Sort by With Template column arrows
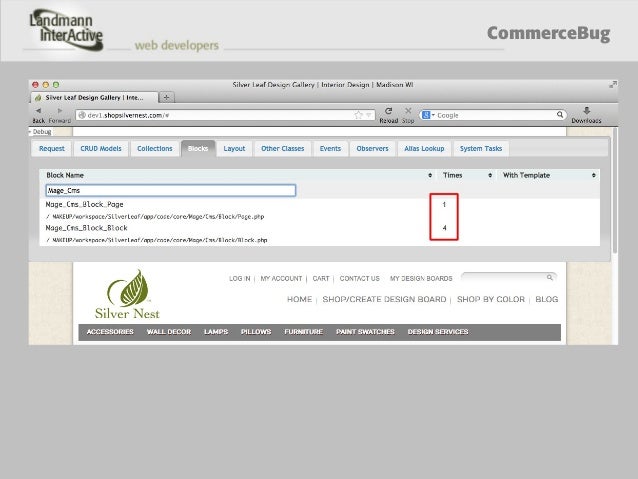 (594, 175)
